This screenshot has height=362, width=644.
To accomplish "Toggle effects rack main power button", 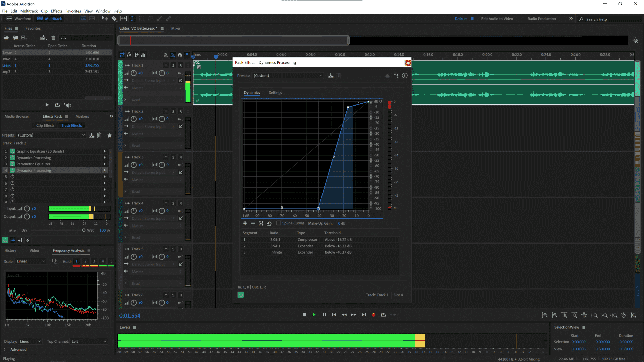I will 5,240.
